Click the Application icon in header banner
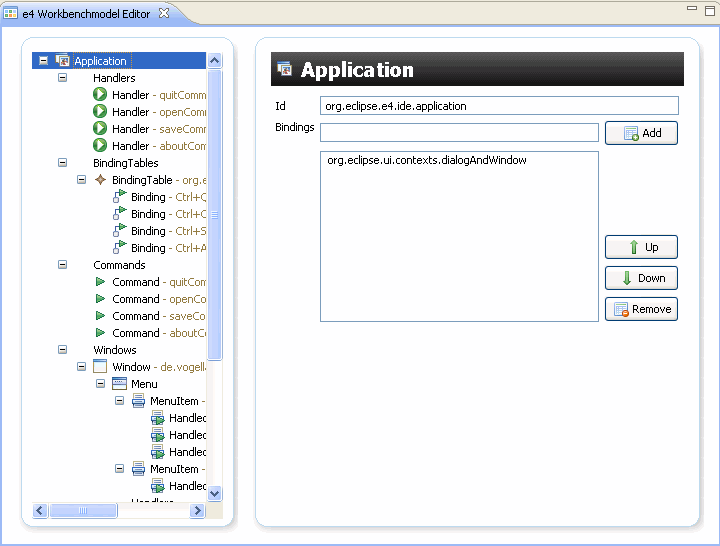Image resolution: width=720 pixels, height=546 pixels. point(285,70)
